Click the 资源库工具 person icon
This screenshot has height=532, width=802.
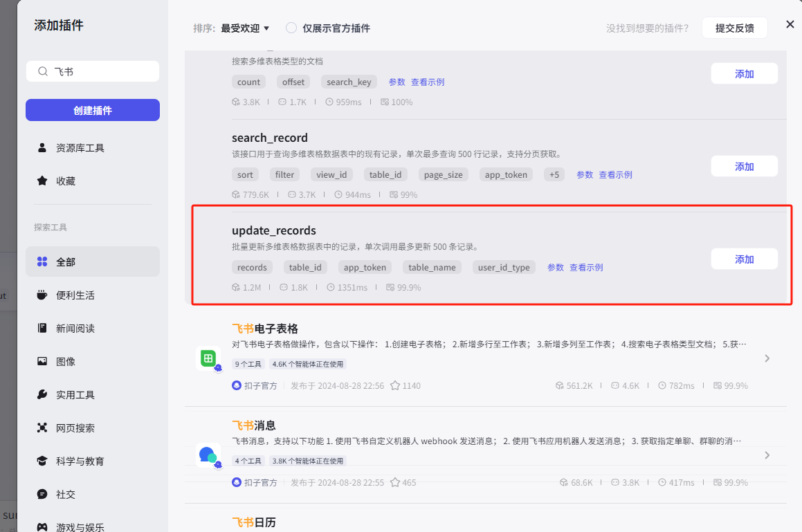click(x=42, y=148)
